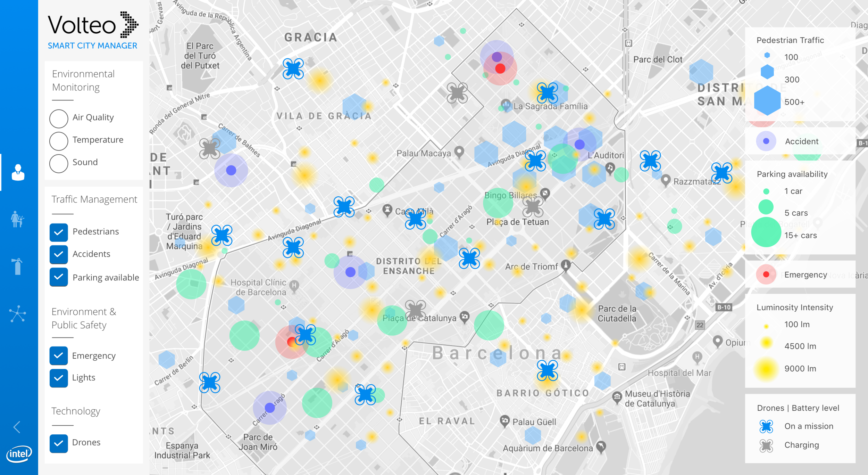Click the Opium location pin
Screen dimensions: 868x475
tap(718, 342)
